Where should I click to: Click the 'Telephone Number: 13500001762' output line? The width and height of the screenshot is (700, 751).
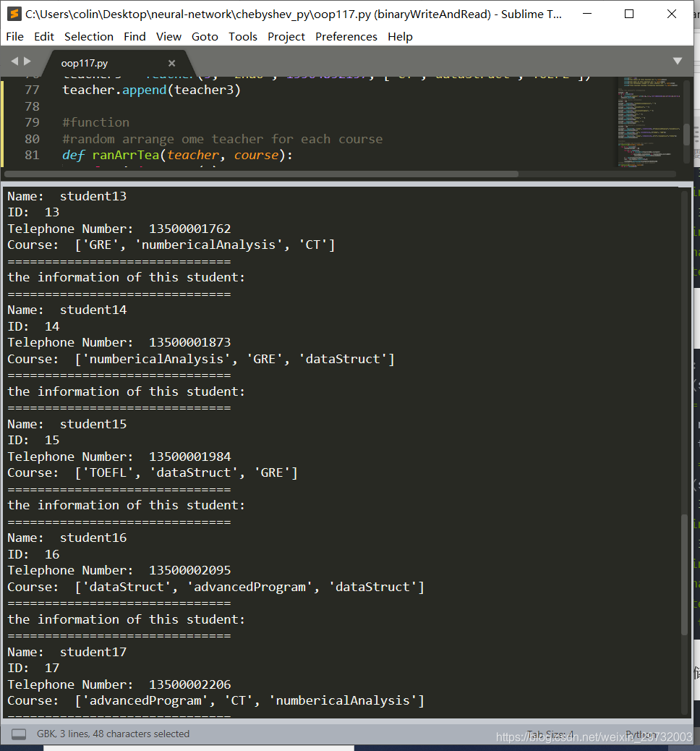pos(119,229)
